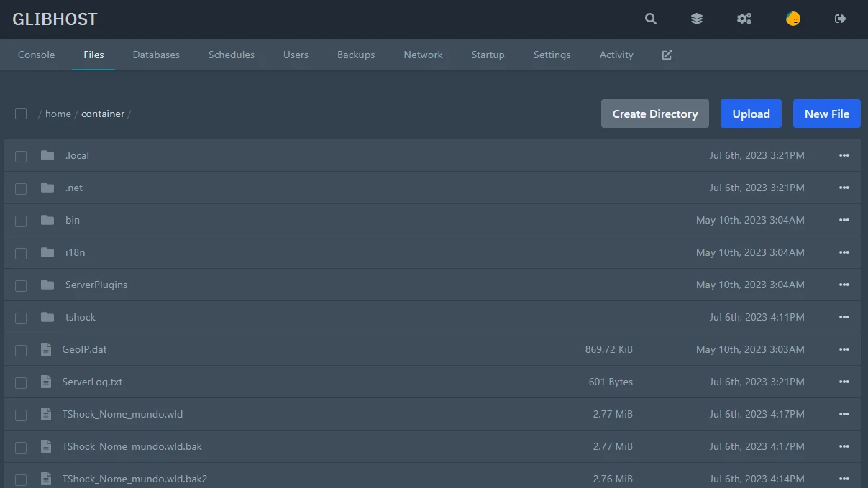Click the ServerPlugins folder icon
Viewport: 868px width, 488px height.
47,285
